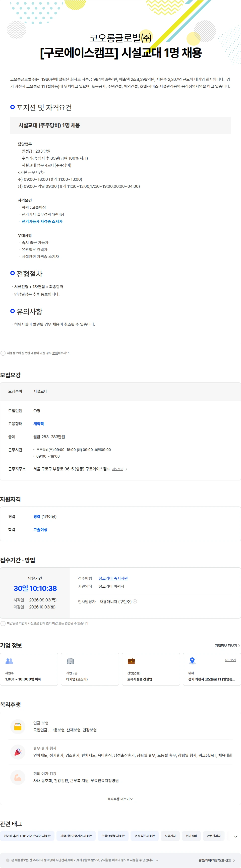Select the 가족친화인증기업 채용관 tag

click(x=76, y=836)
